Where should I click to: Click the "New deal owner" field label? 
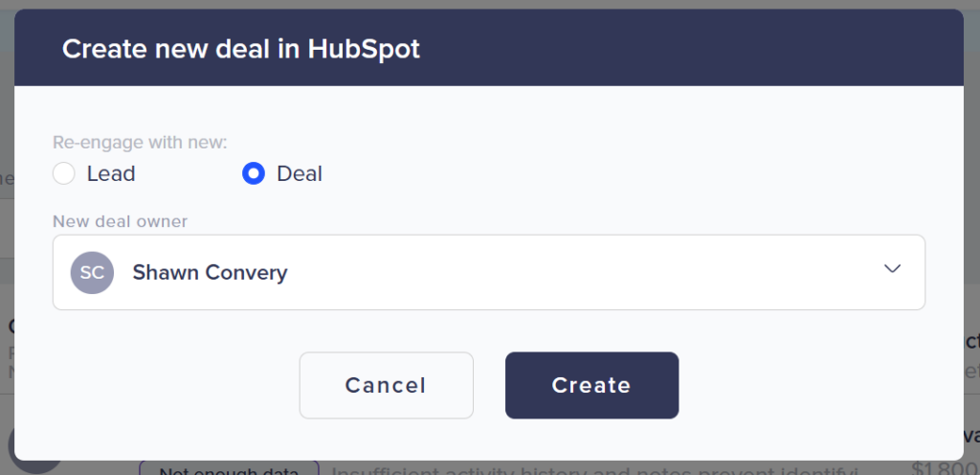121,221
